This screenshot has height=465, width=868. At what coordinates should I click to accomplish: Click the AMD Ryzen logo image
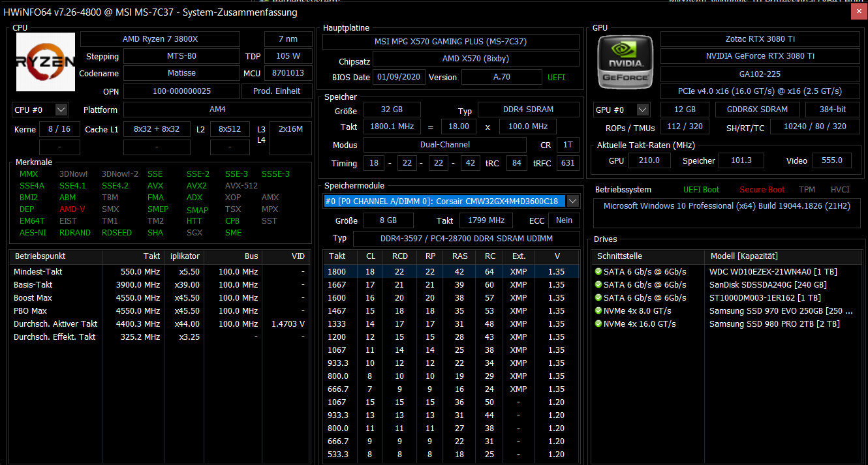46,62
